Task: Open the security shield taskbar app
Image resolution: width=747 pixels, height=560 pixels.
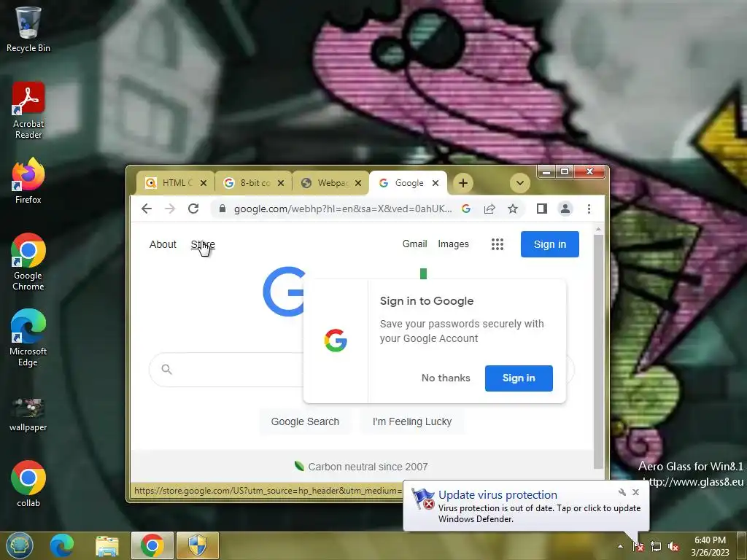Action: (x=197, y=545)
